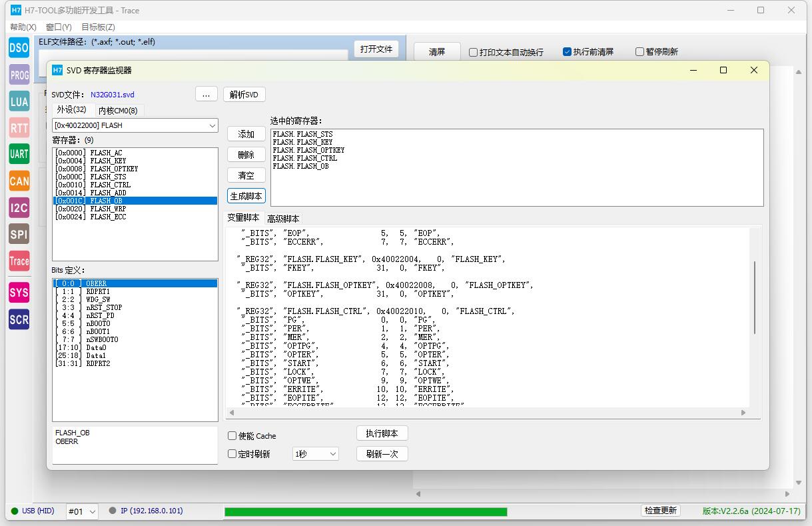Click the script horizontal scrollbar left arrow

pos(232,413)
